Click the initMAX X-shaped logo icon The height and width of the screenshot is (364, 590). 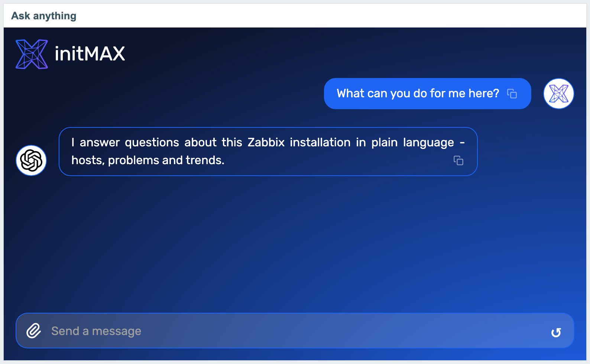pos(32,54)
